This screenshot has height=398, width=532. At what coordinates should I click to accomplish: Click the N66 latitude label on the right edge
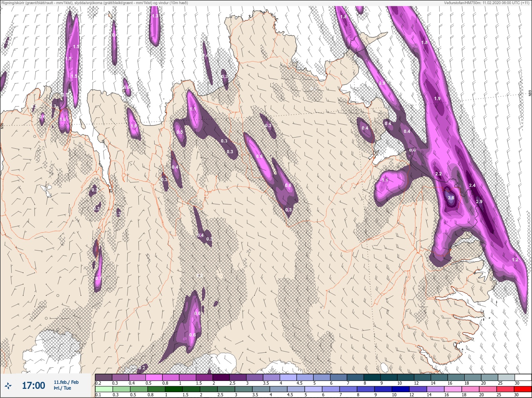pos(530,93)
